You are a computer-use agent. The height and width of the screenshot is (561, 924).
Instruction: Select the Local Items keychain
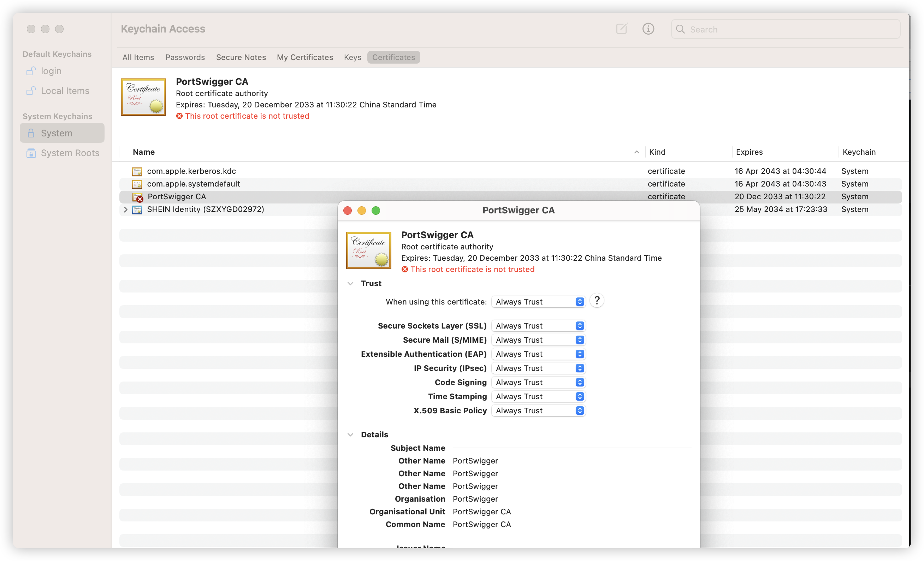coord(65,91)
